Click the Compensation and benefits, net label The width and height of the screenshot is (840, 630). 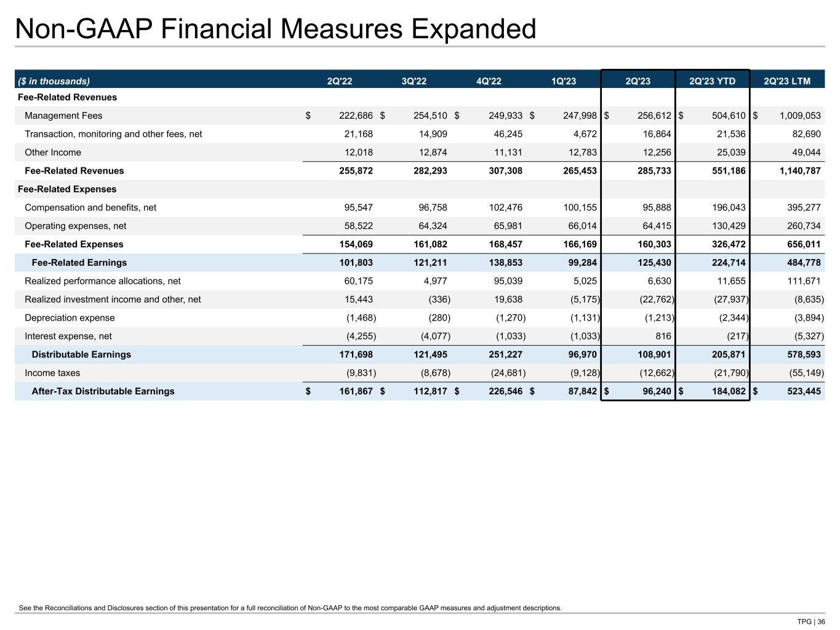pos(90,208)
